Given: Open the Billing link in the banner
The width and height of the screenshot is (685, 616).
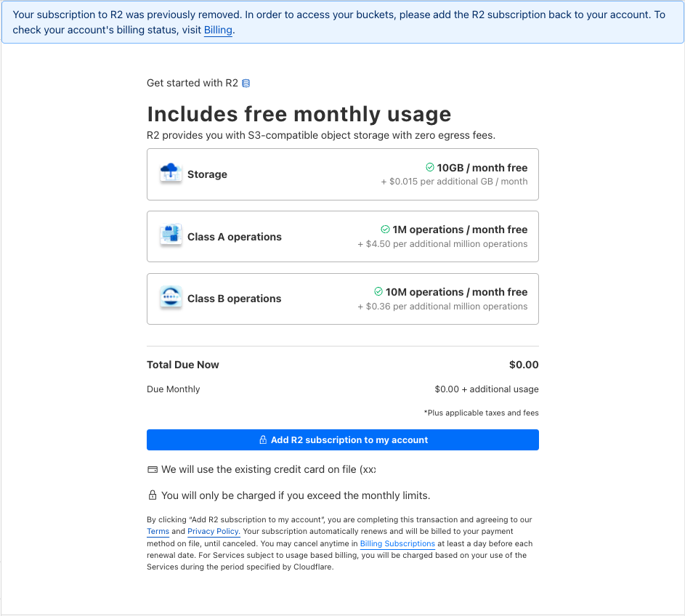Looking at the screenshot, I should [x=218, y=30].
